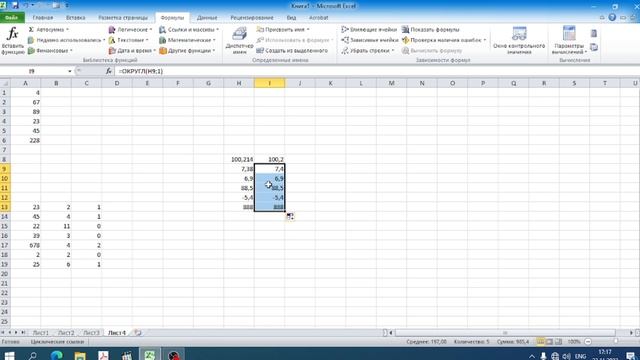This screenshot has width=640, height=360.
Task: Select cell A6 with value 228
Action: tap(25, 140)
